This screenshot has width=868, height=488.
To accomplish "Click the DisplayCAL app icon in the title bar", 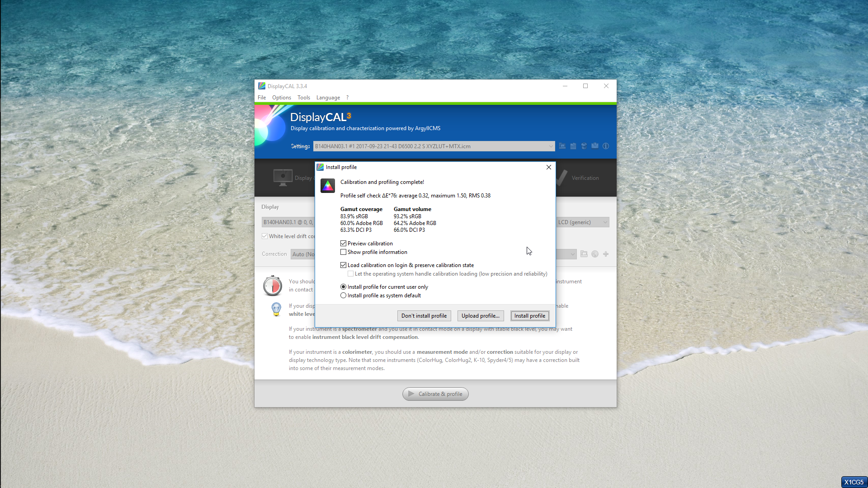I will [x=262, y=86].
